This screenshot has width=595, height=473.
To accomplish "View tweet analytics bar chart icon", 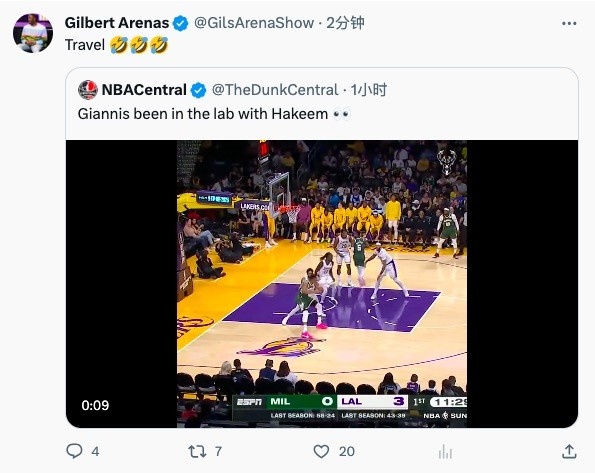I will (x=445, y=452).
